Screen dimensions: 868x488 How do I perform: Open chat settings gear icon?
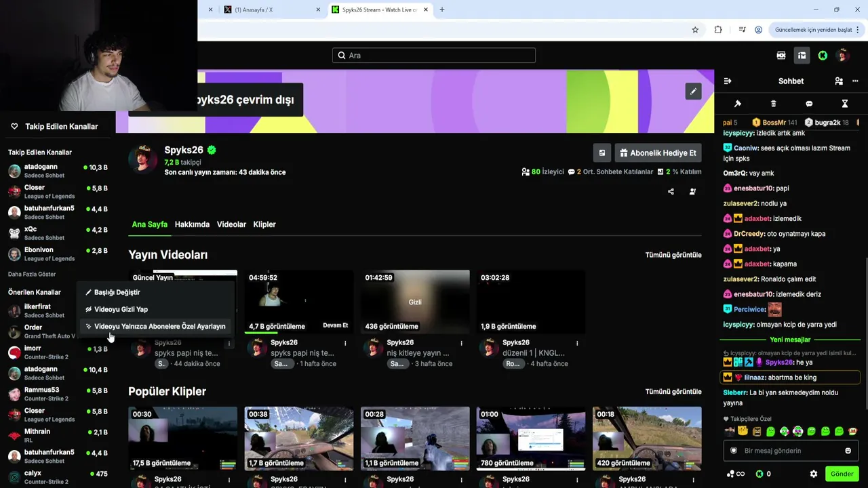(x=814, y=474)
